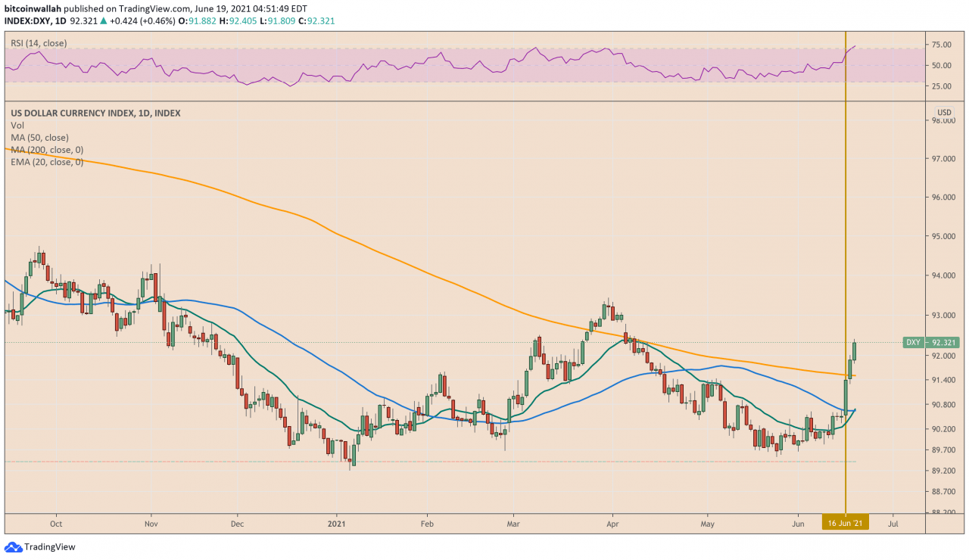Select the MA (200, close, 0) legend
Screen dimensions: 969x560
pyautogui.click(x=46, y=150)
